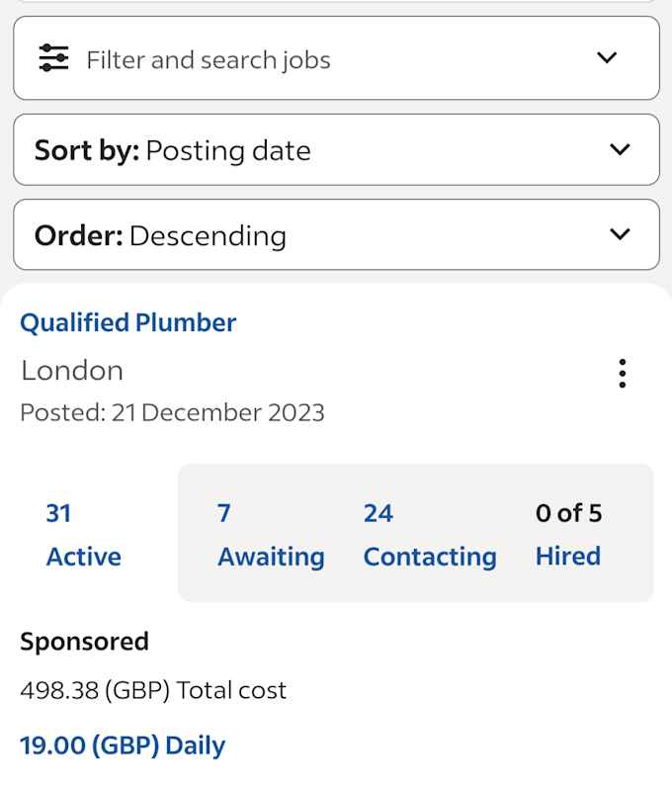This screenshot has height=789, width=672.
Task: View the 31 Active candidates
Action: [83, 534]
